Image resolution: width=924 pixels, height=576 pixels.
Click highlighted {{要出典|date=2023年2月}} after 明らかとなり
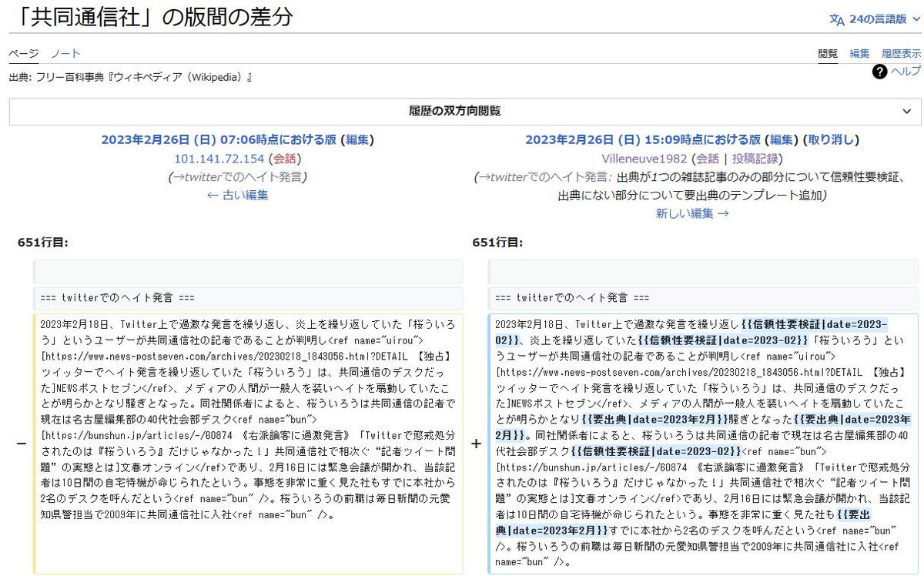click(654, 420)
